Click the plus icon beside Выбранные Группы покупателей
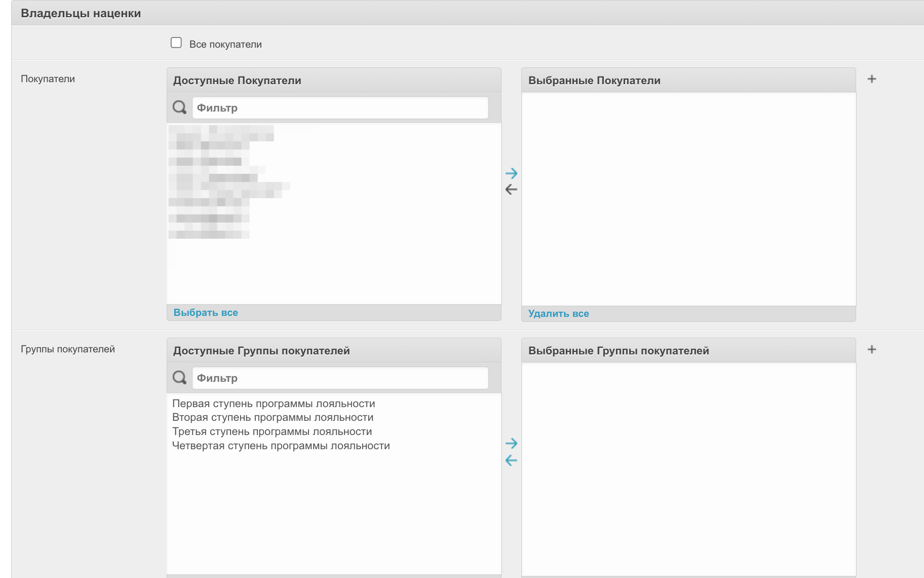924x578 pixels. pyautogui.click(x=871, y=349)
